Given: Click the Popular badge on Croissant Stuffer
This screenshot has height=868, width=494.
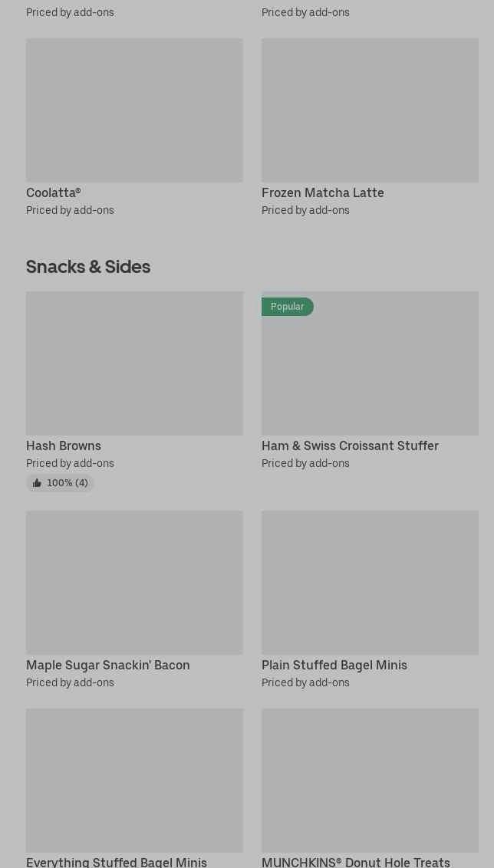Looking at the screenshot, I should coord(288,307).
